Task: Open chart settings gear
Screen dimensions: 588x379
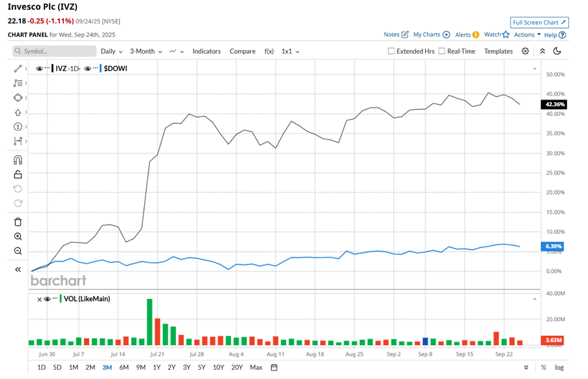Action: click(525, 51)
